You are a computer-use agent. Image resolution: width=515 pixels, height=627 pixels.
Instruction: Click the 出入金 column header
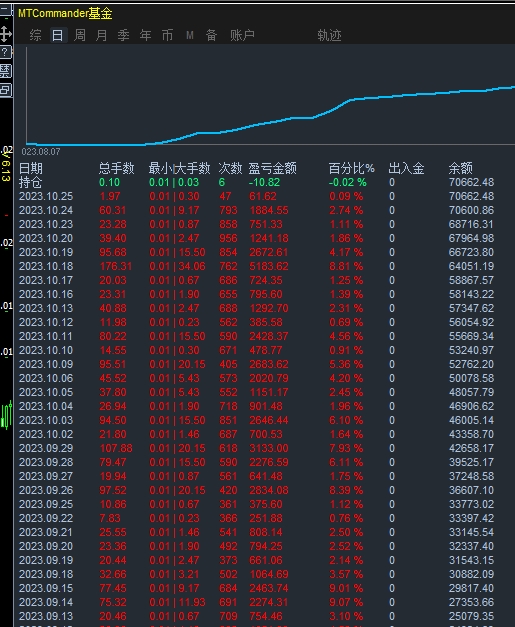406,168
